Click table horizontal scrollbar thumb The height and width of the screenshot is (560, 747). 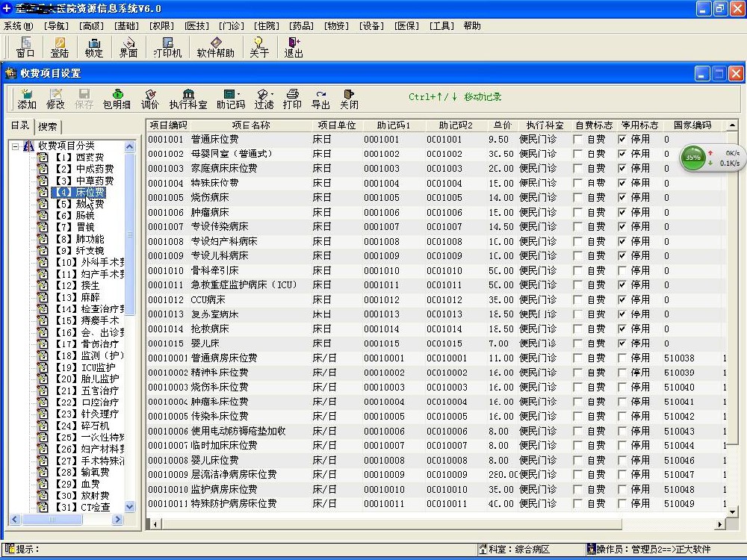tap(391, 524)
